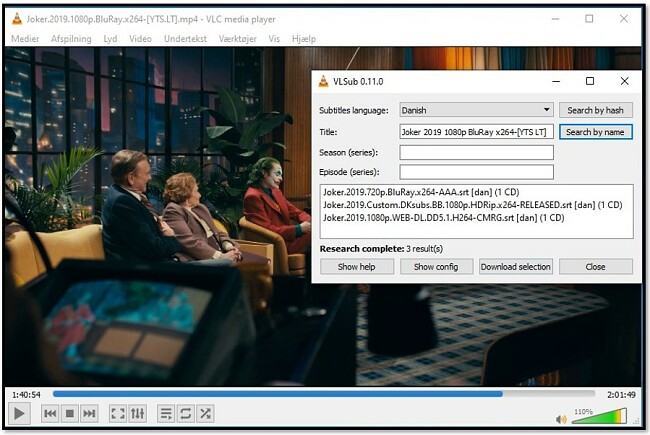This screenshot has height=435, width=650.
Task: Click the VLC cone icon in main title bar
Action: click(17, 19)
